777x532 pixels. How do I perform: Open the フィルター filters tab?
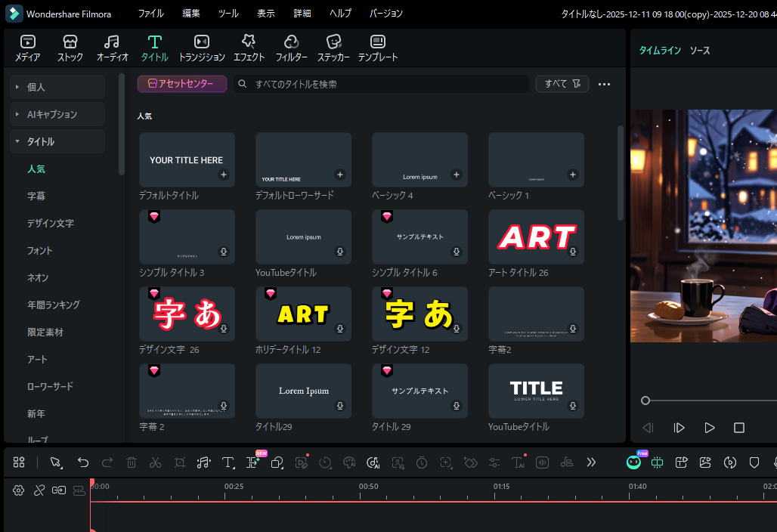[292, 48]
